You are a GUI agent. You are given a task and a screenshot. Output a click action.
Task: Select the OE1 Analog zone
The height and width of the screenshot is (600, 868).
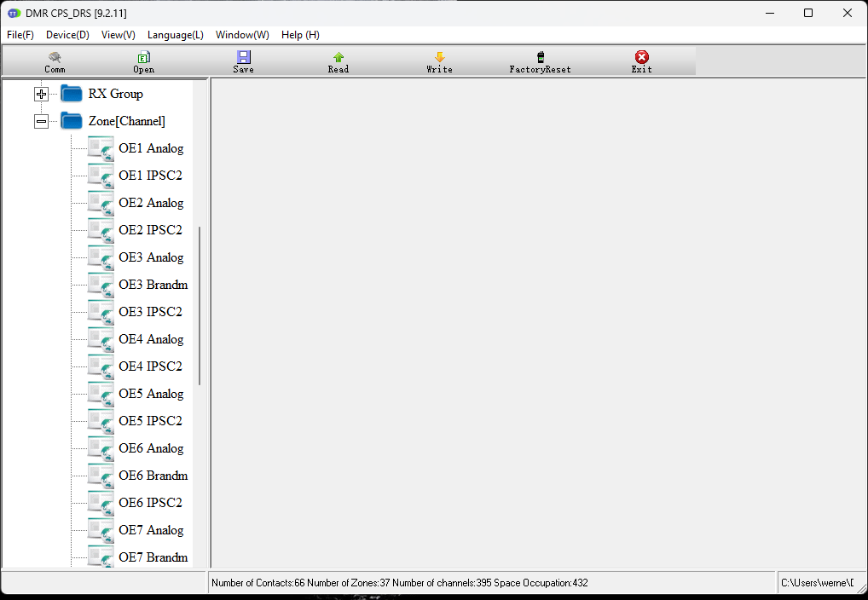(x=151, y=148)
